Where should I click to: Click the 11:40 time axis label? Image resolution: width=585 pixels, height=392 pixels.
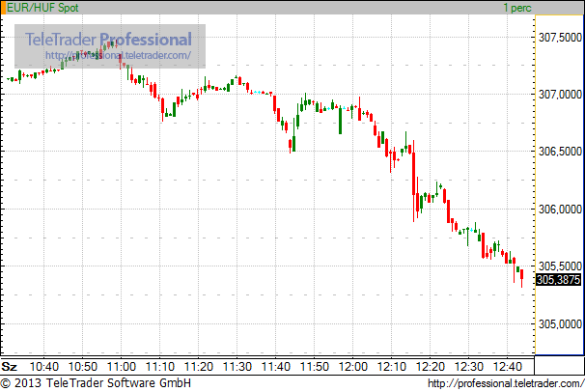point(276,367)
